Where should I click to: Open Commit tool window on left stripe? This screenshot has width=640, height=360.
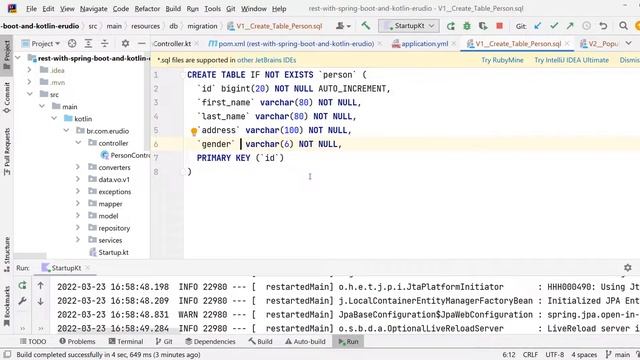(x=7, y=97)
